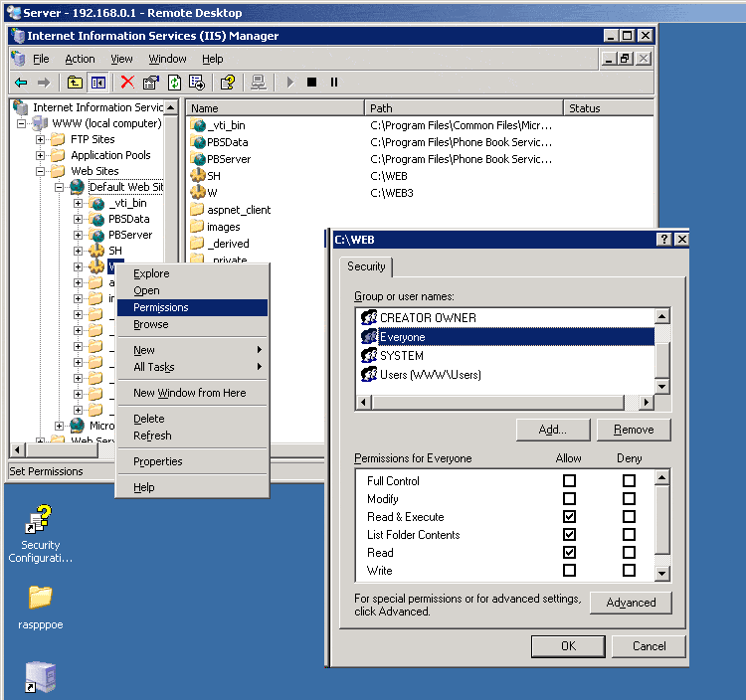Collapse the Web Sites node
The image size is (746, 700).
41,171
